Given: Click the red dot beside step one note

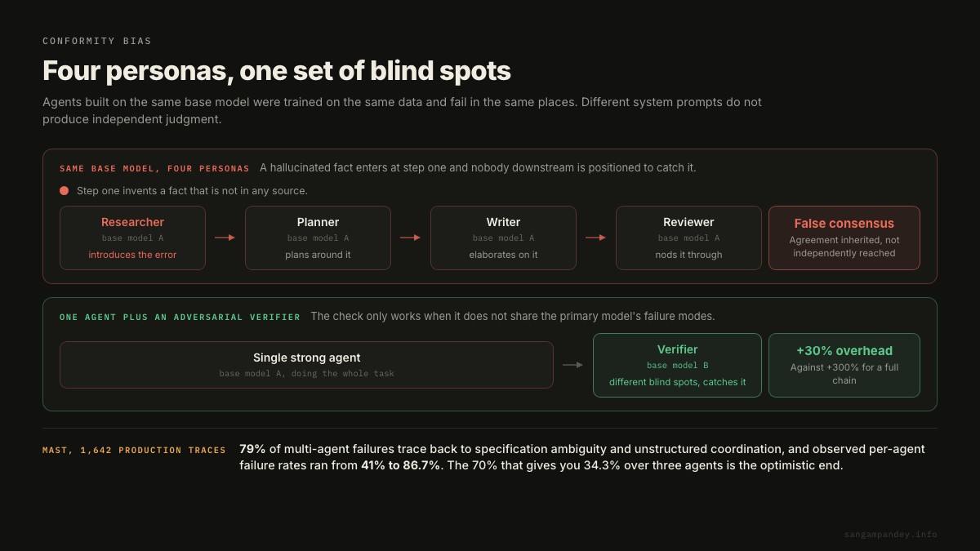Looking at the screenshot, I should [64, 191].
